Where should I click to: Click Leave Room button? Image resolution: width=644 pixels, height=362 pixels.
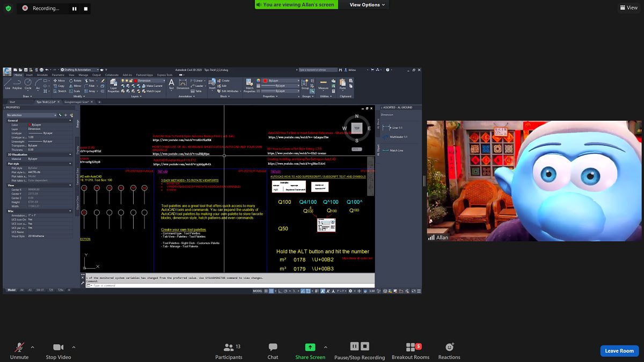pos(619,351)
